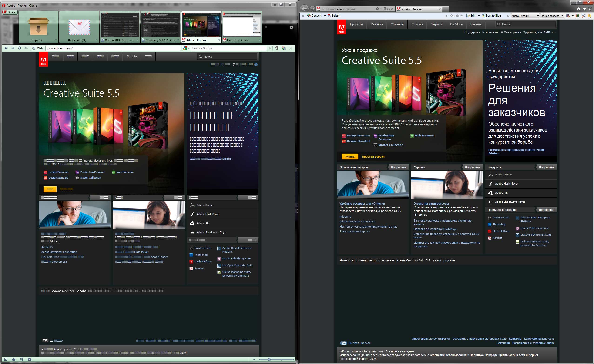Open the Общая лексика dictionary dropdown
Screen dimensions: 594x364
point(552,16)
